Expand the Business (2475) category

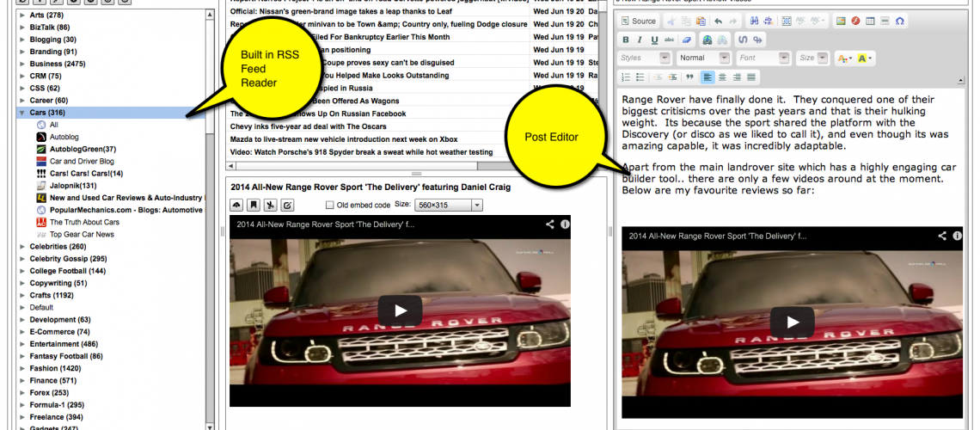[22, 64]
